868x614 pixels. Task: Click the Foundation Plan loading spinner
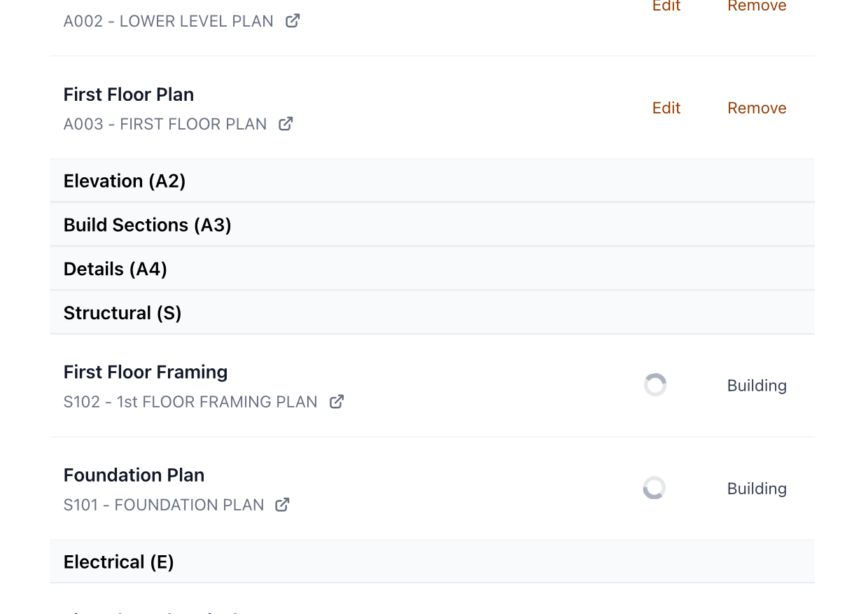654,488
